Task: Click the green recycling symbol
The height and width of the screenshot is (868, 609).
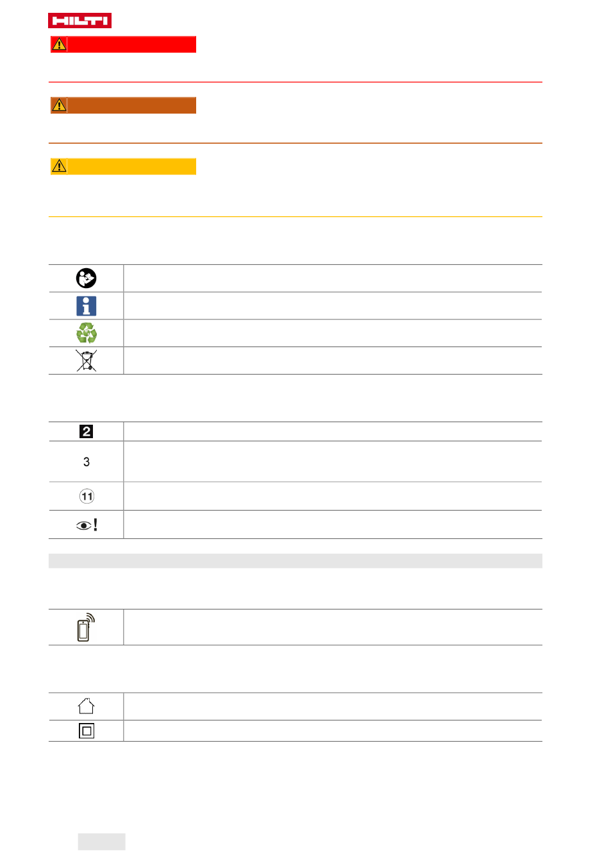Action: click(86, 333)
